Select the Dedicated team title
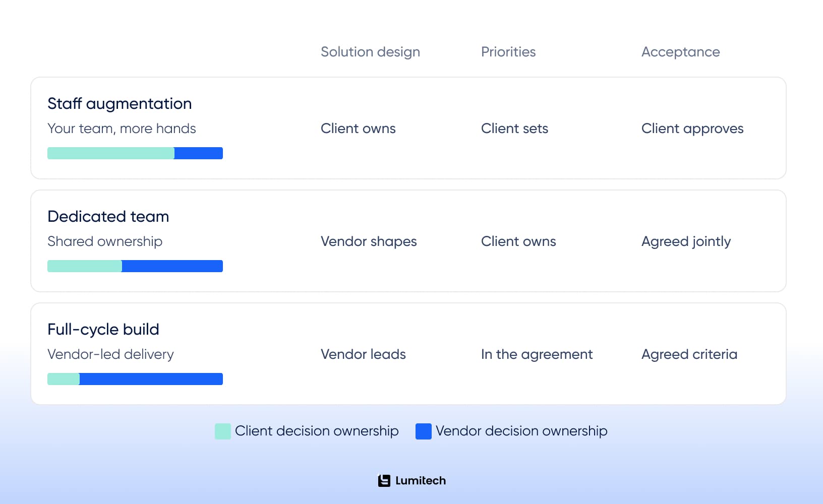Screen dimensions: 823x504 [x=108, y=217]
